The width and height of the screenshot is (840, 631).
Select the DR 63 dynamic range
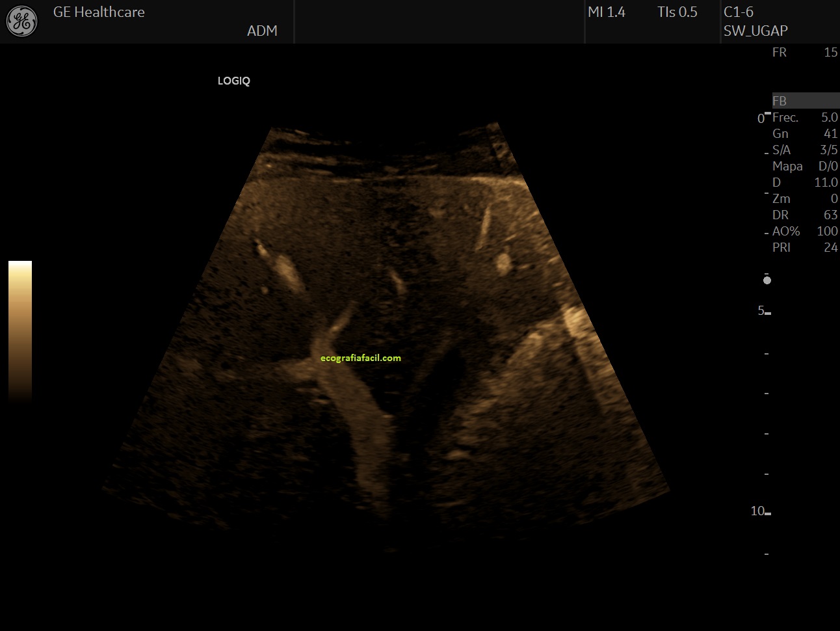(805, 215)
